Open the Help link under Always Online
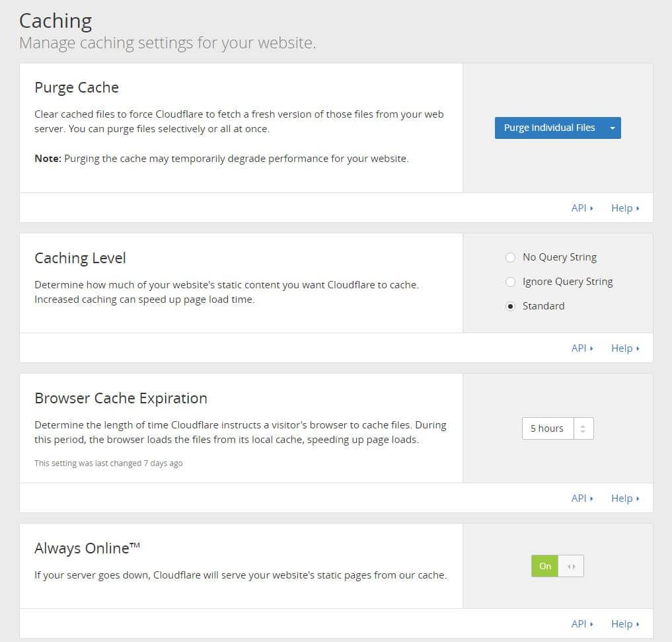The width and height of the screenshot is (672, 642). click(x=625, y=624)
